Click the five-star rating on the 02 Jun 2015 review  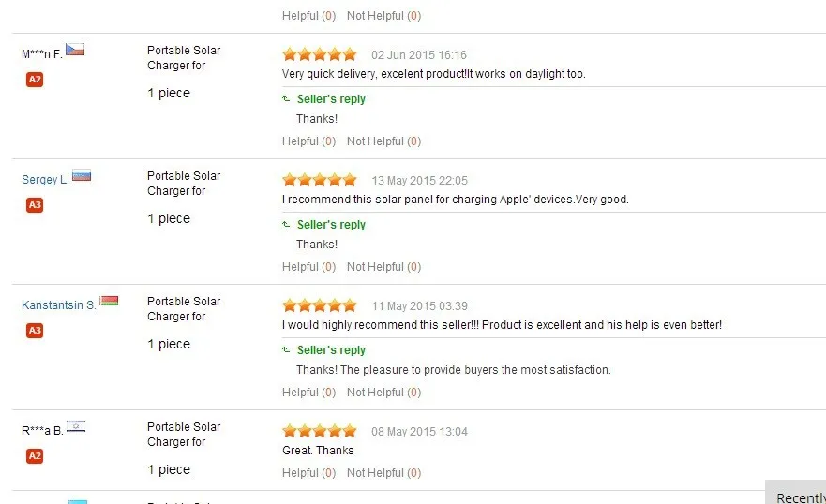tap(319, 54)
